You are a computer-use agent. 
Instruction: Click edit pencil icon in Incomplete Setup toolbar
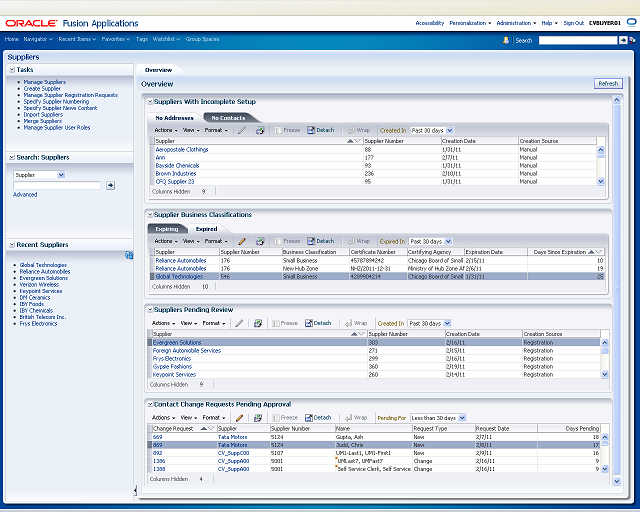click(242, 130)
